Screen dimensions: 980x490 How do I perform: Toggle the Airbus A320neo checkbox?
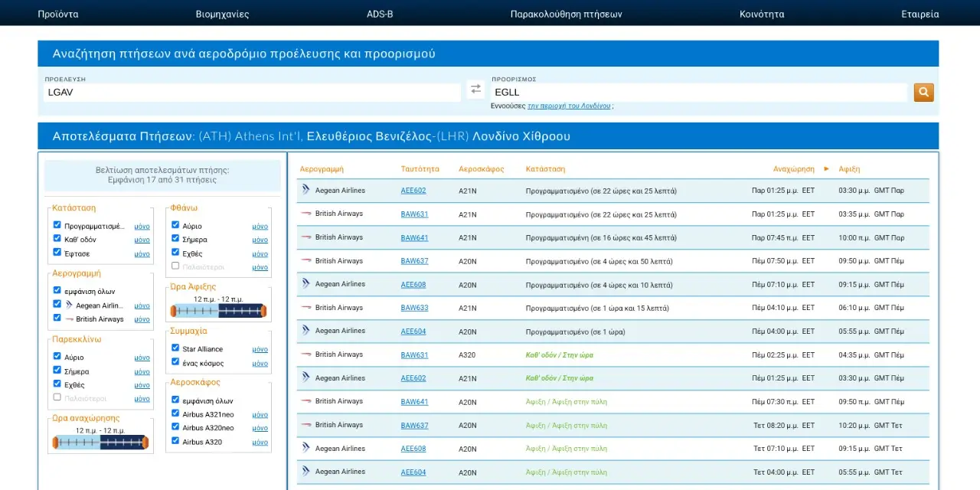coord(175,428)
